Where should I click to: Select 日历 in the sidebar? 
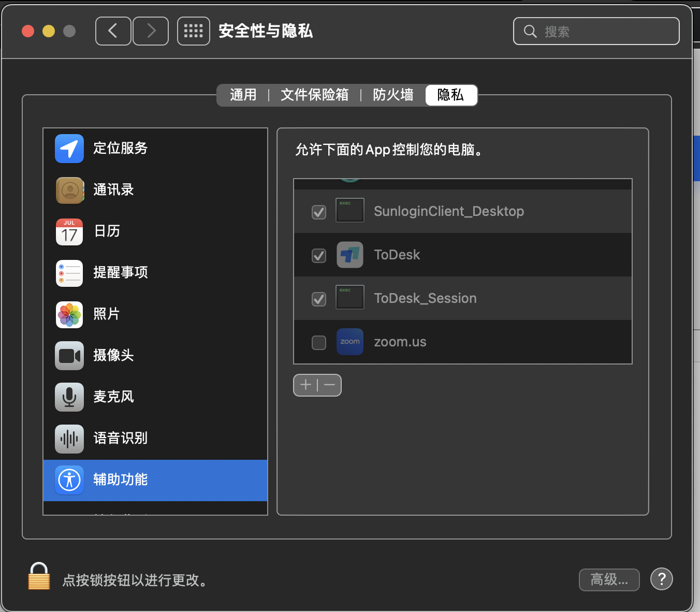155,231
